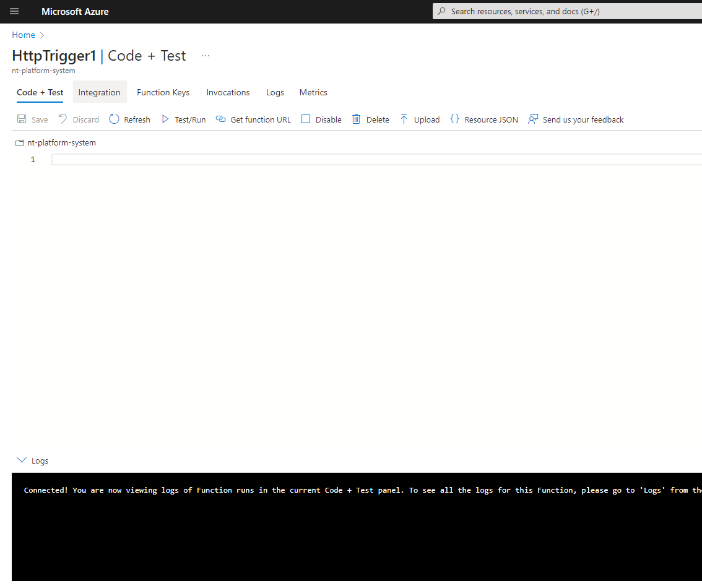Screen dimensions: 702x588
Task: Click the folder icon next to nt-platform-system
Action: click(19, 143)
